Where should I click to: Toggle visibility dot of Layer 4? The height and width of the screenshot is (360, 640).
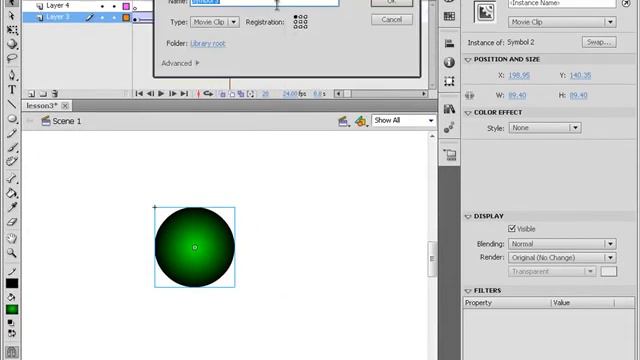[x=102, y=6]
